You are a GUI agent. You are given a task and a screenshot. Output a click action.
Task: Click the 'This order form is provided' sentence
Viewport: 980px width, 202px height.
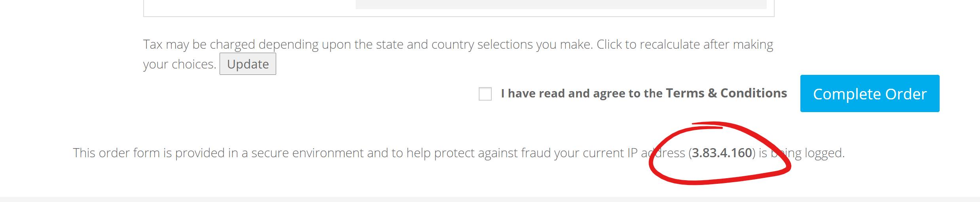click(x=459, y=153)
